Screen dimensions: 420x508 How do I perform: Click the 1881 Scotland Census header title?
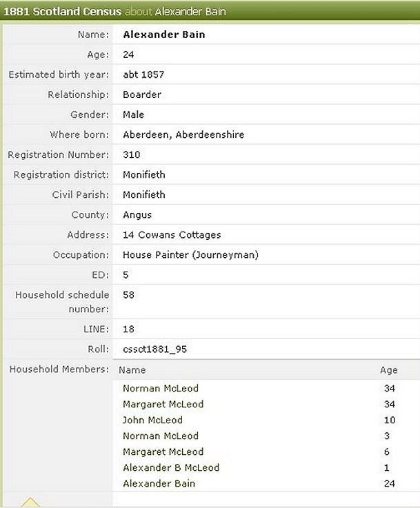63,12
